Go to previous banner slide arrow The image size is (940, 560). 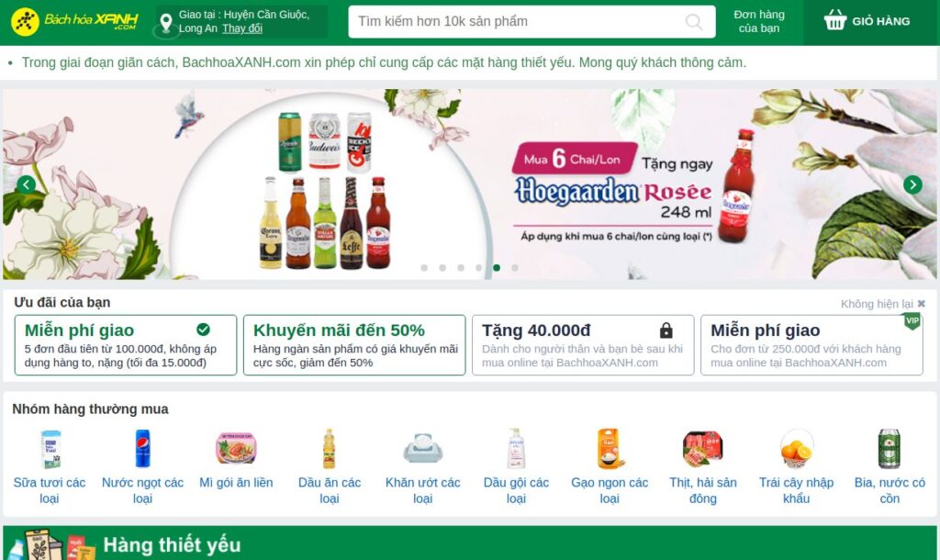26,185
